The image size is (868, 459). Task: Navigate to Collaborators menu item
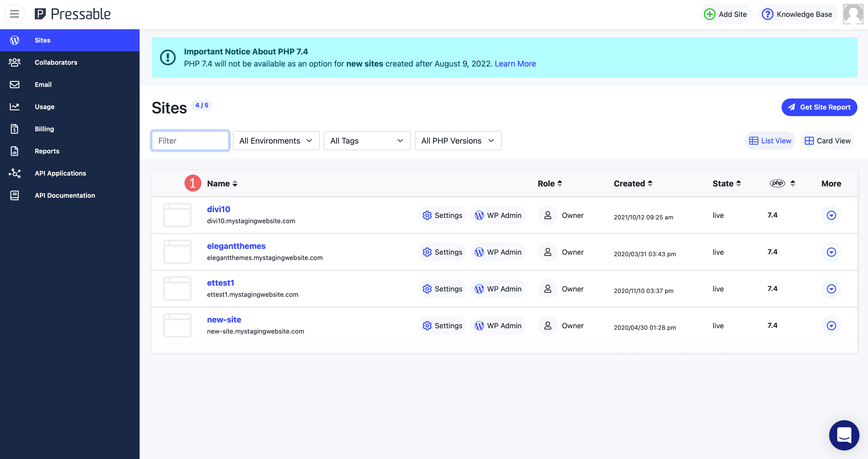[x=55, y=62]
